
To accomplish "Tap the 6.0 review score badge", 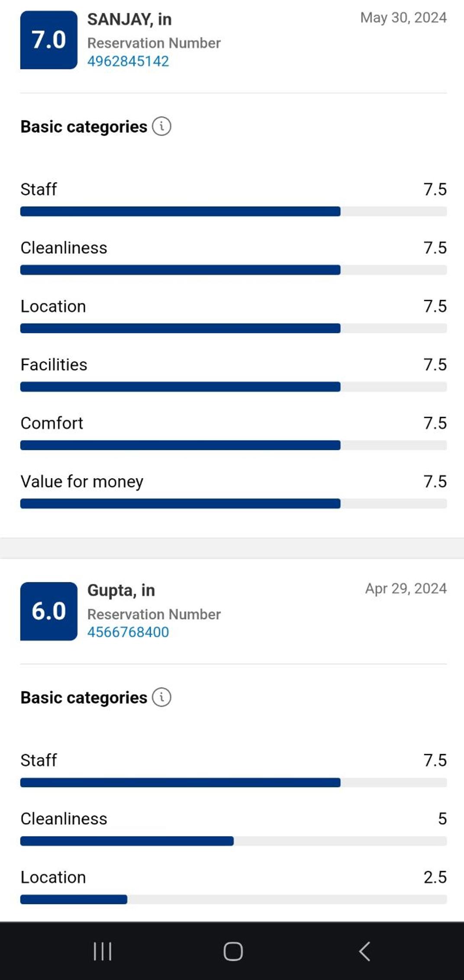I will coord(49,611).
